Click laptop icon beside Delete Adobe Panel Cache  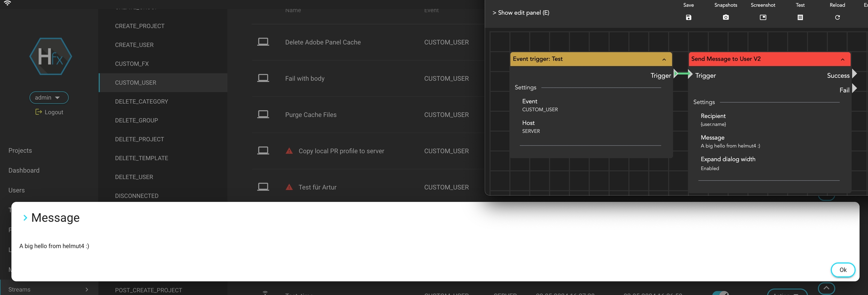pyautogui.click(x=263, y=42)
